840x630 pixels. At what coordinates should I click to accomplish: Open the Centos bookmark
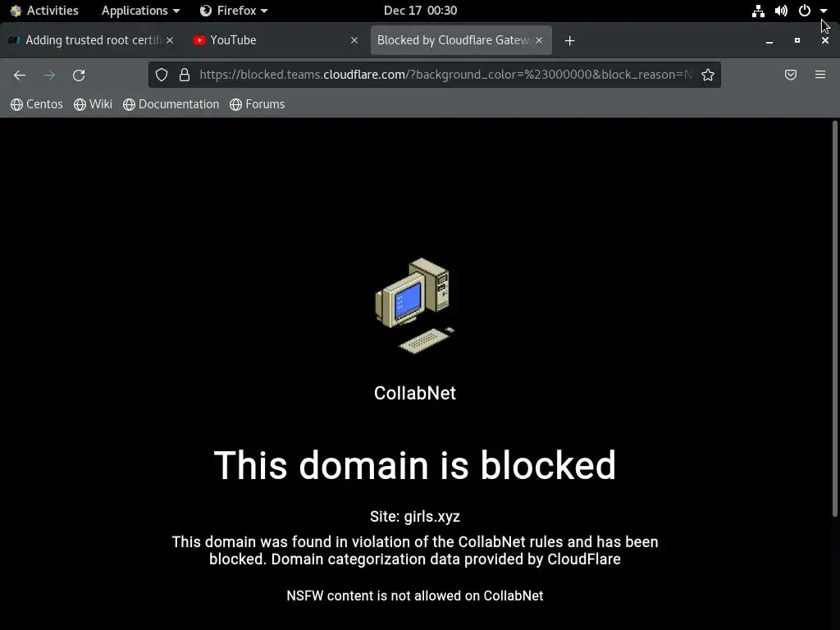tap(36, 104)
